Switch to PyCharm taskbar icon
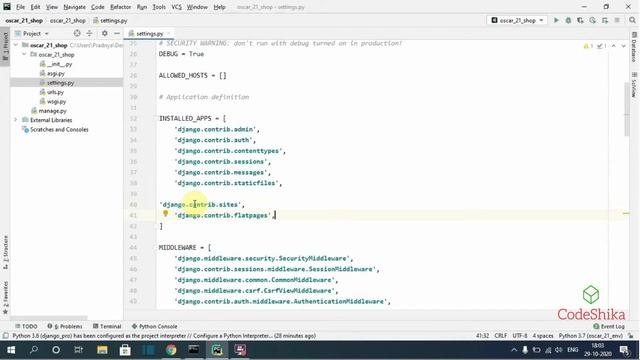The image size is (640, 360). [217, 350]
